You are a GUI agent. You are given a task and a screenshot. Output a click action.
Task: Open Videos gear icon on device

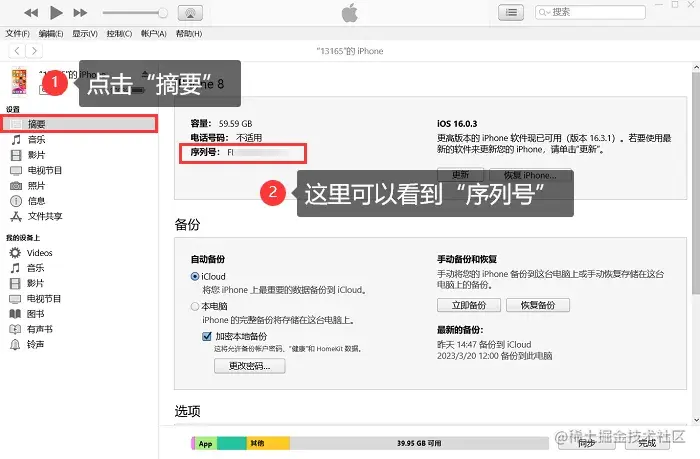15,253
